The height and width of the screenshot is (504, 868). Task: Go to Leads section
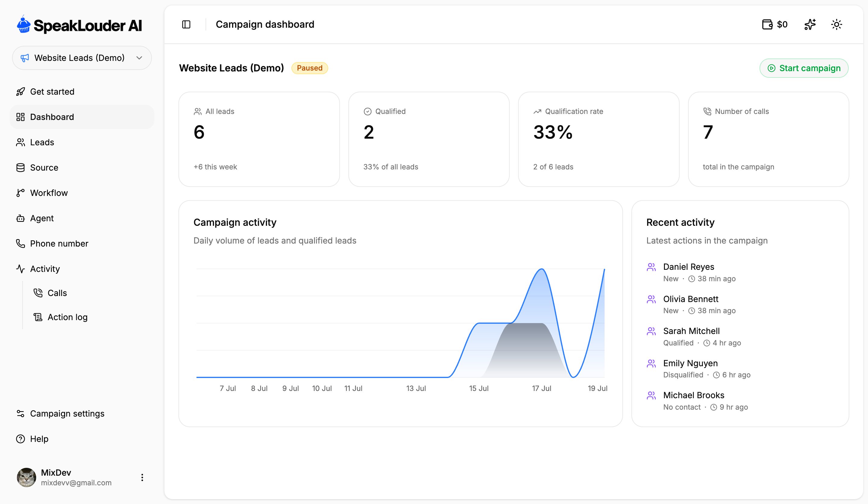point(82,142)
